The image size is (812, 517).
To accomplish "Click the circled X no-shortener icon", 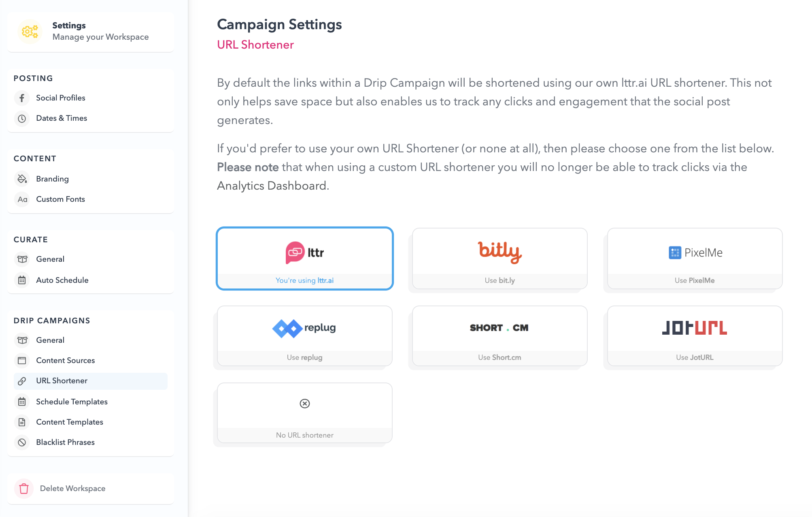I will tap(305, 404).
